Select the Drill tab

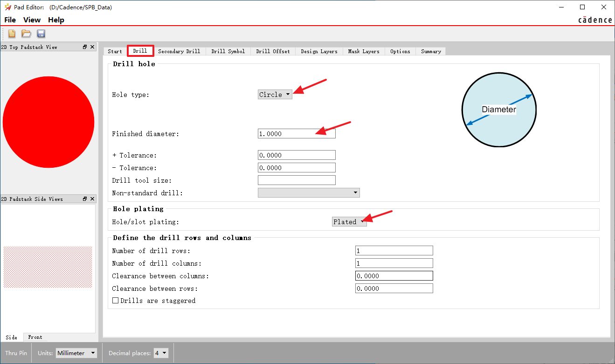click(140, 51)
